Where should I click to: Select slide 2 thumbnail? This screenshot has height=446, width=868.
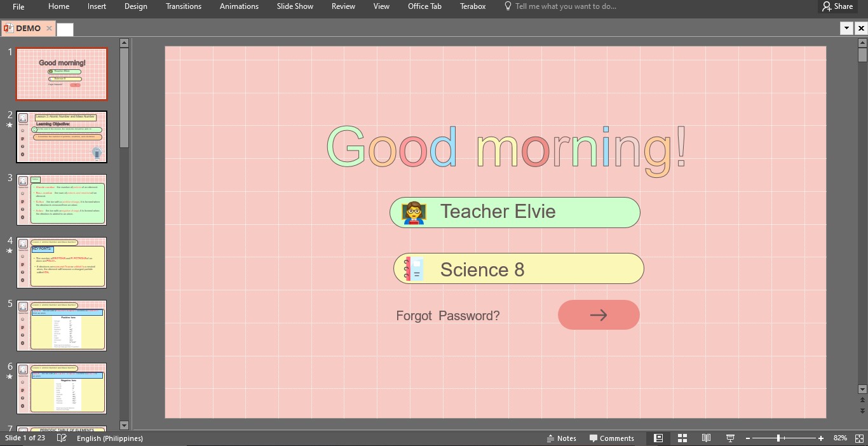click(62, 137)
